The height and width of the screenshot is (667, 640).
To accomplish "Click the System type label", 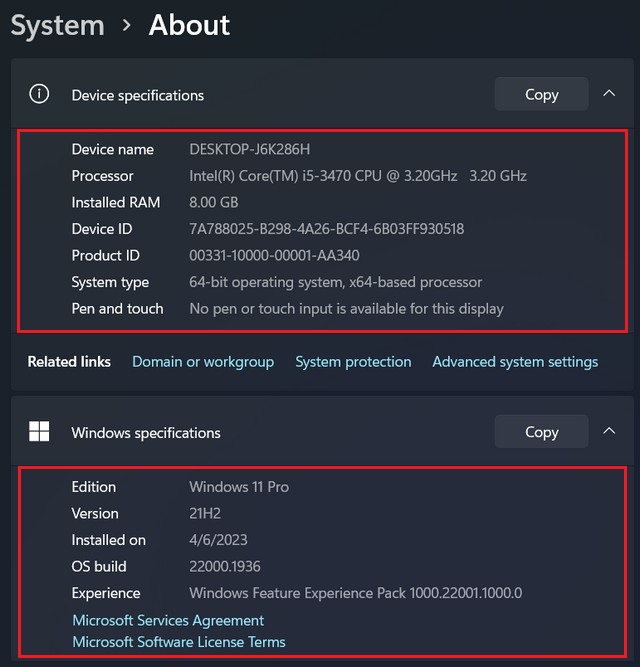I will point(110,282).
